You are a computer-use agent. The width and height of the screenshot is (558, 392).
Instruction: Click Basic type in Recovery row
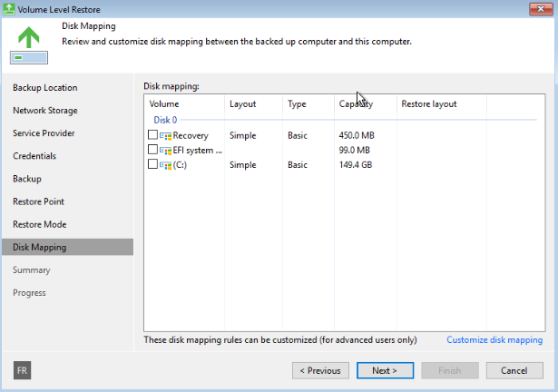click(x=298, y=135)
